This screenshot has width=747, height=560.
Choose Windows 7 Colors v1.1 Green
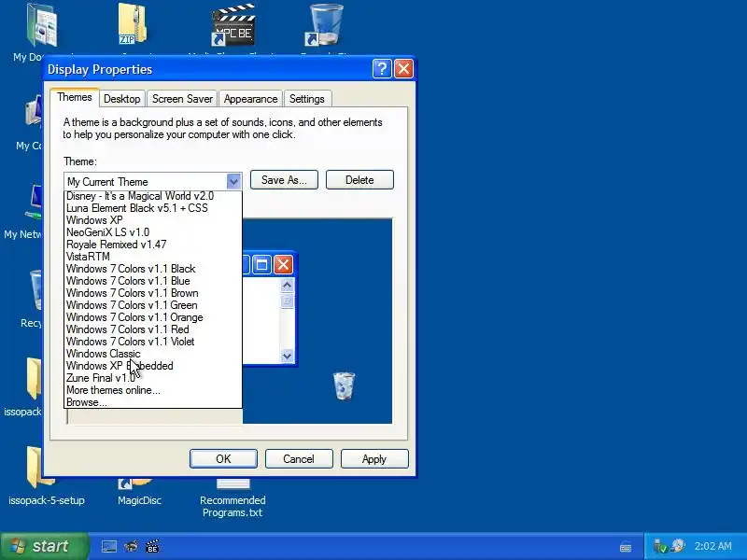pyautogui.click(x=152, y=305)
